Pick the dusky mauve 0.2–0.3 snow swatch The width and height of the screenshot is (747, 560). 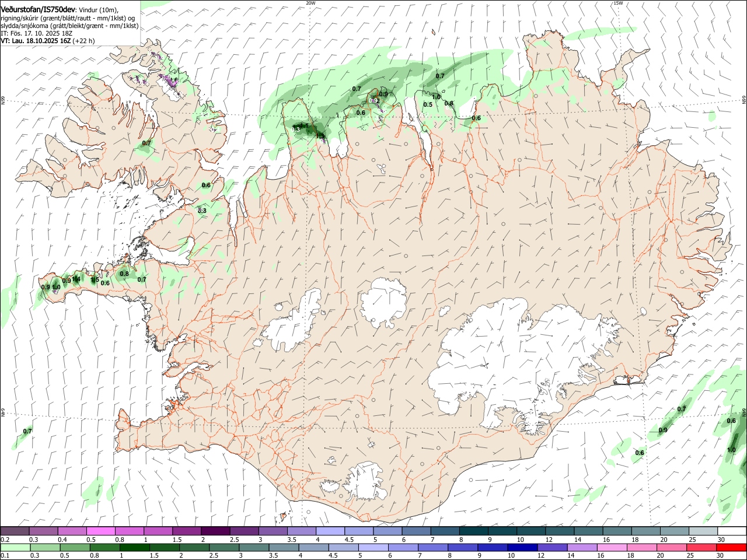tap(15, 531)
